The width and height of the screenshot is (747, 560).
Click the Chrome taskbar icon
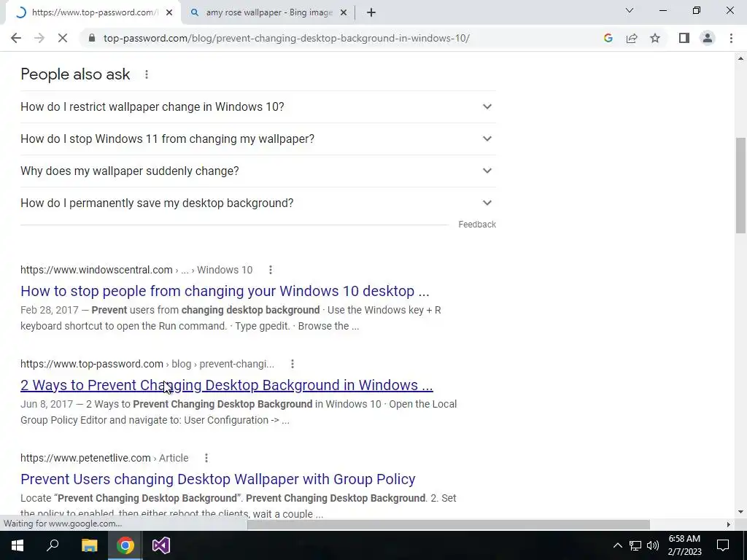(125, 545)
